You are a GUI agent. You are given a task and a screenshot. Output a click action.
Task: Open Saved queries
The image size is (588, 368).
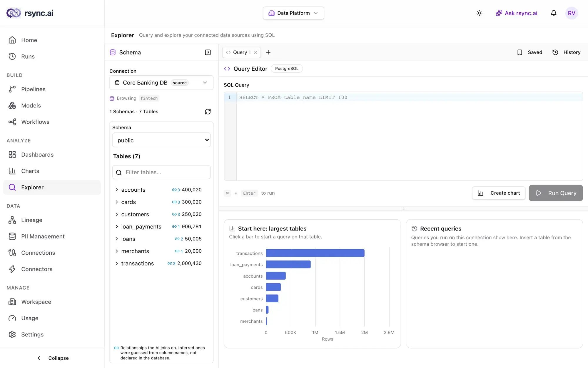coord(529,52)
